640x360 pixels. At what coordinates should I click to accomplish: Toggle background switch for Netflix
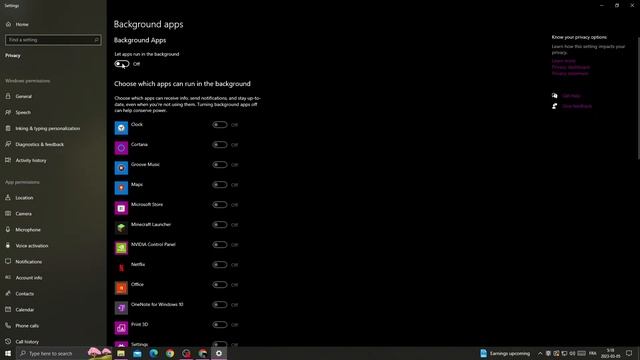220,264
